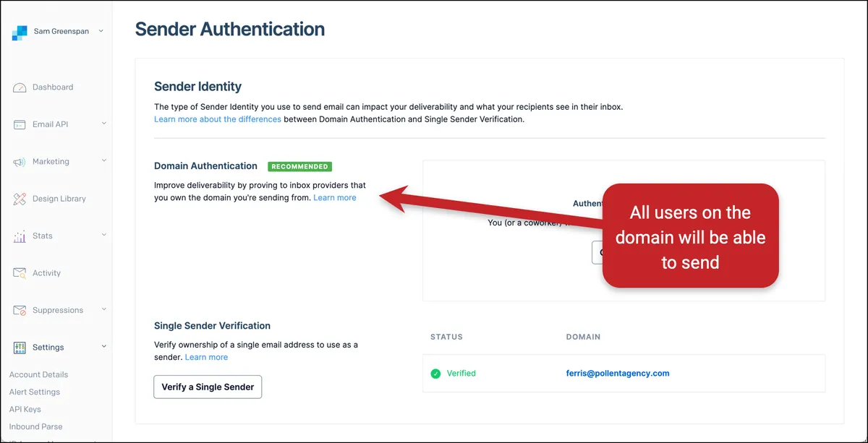Click the Sender Identity heading

198,87
